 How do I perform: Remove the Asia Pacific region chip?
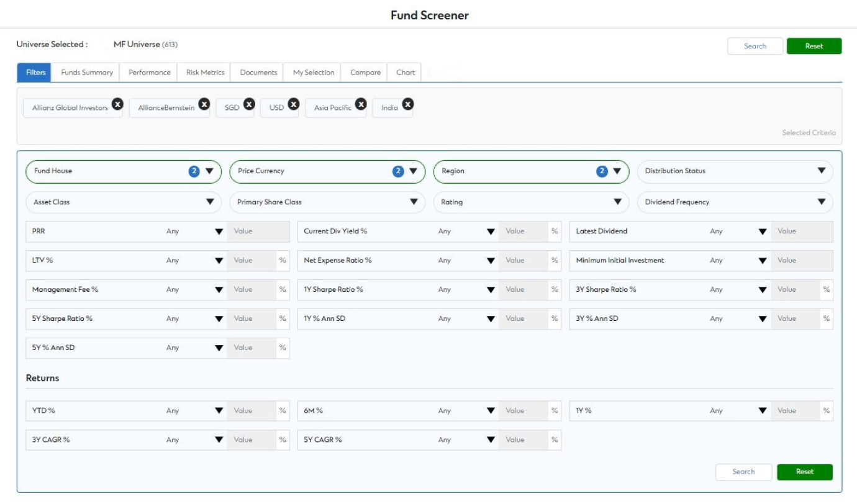(x=361, y=104)
